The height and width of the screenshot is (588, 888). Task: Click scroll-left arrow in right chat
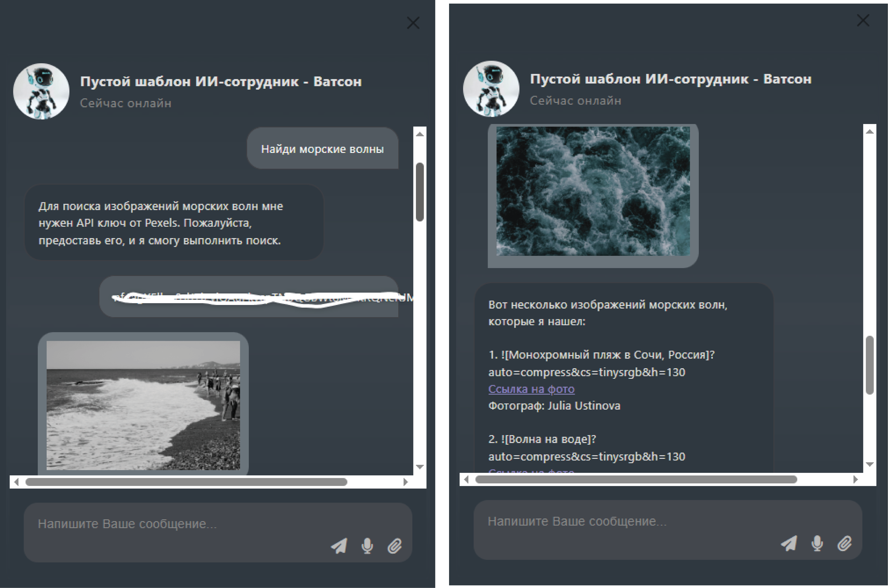tap(466, 479)
